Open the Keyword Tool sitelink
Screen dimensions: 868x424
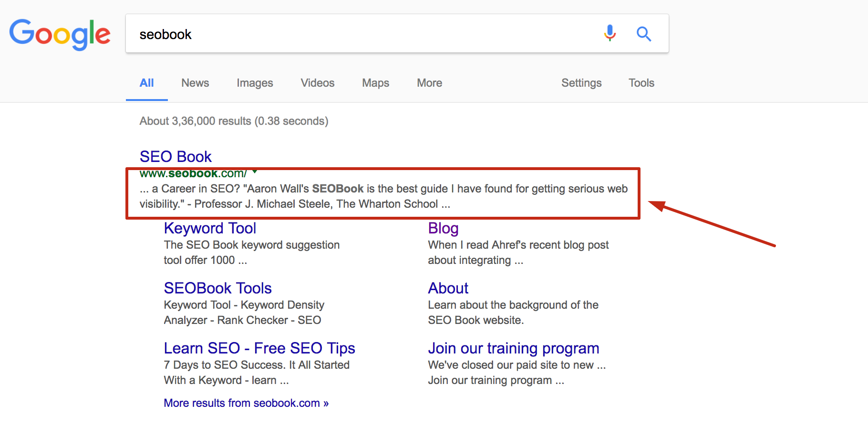pyautogui.click(x=210, y=228)
